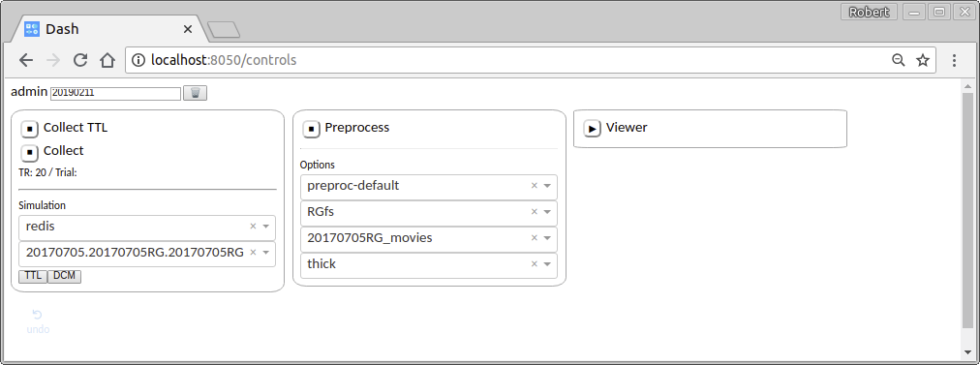
Task: Click the zoom magnifier in address bar
Action: [x=898, y=60]
